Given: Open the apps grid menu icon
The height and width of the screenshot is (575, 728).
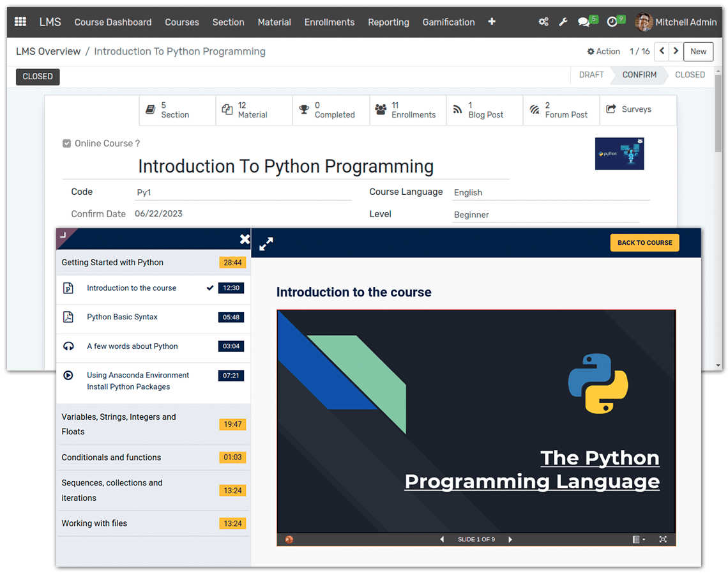Looking at the screenshot, I should click(x=20, y=22).
